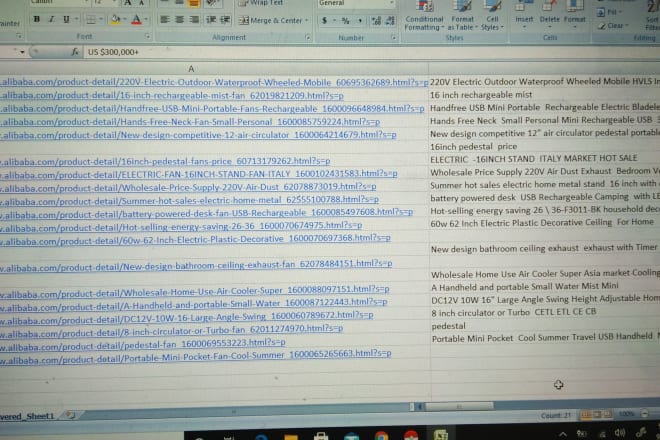Viewport: 660px width, 440px height.
Task: Click Merge & Center
Action: pyautogui.click(x=270, y=20)
